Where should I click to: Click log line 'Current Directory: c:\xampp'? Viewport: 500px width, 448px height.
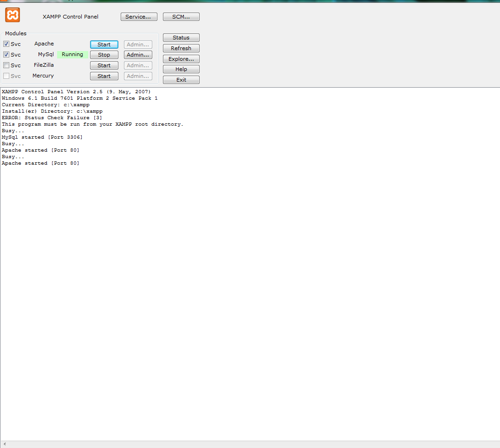(x=45, y=104)
